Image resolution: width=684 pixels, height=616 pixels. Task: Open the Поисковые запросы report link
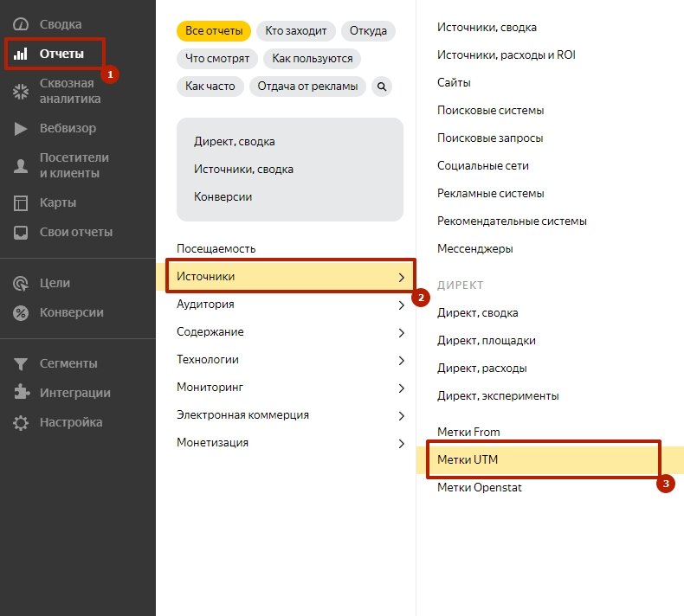click(490, 138)
